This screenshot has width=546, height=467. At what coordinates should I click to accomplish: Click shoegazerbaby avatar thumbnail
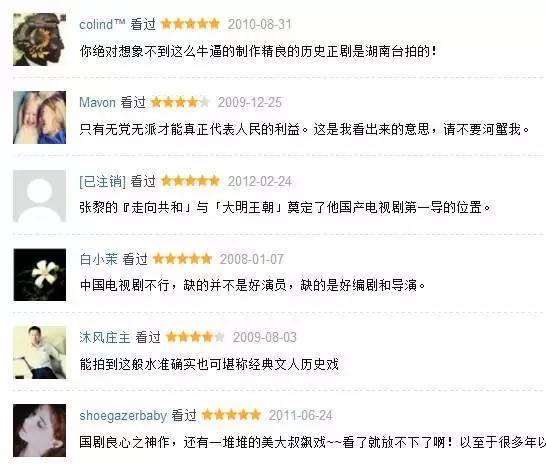click(x=39, y=430)
